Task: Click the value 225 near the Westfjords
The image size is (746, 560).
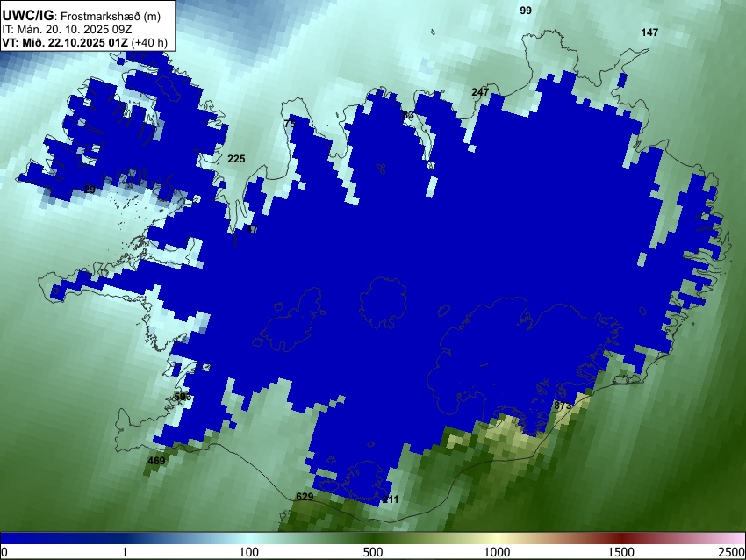Action: point(236,159)
